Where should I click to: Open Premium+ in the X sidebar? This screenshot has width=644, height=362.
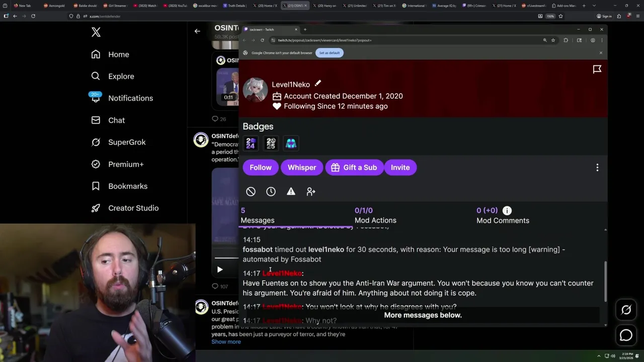point(118,164)
